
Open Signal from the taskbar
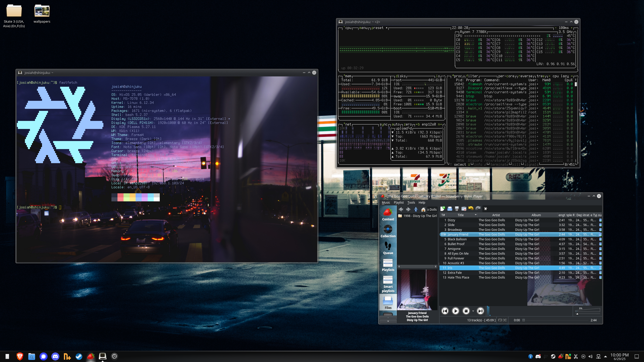pyautogui.click(x=44, y=356)
